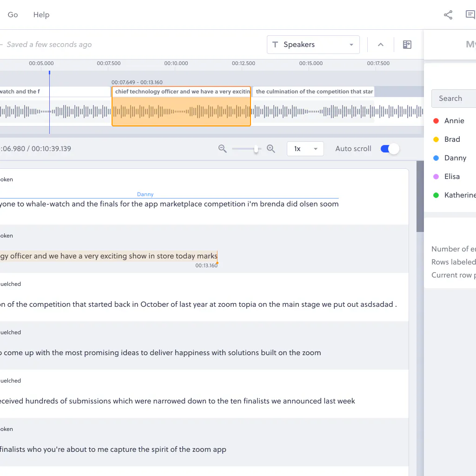Viewport: 476px width, 476px height.
Task: Choose Elisa in the speakers list
Action: (x=452, y=177)
